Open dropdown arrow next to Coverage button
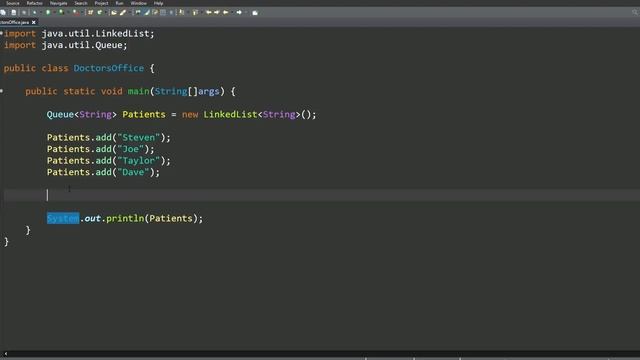The width and height of the screenshot is (640, 360). [x=68, y=13]
